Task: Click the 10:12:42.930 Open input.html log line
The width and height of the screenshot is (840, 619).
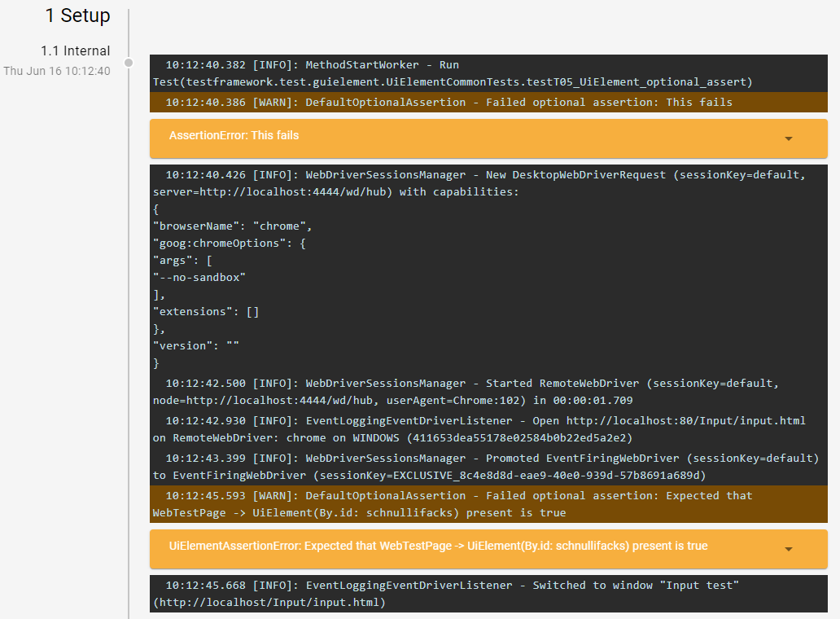Action: tap(488, 429)
